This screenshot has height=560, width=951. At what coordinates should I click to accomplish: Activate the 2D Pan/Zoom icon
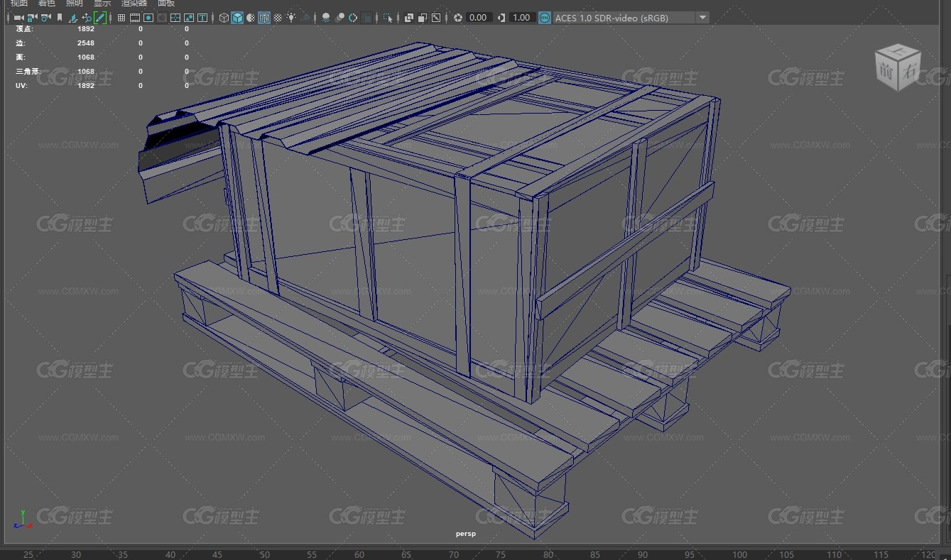click(87, 18)
